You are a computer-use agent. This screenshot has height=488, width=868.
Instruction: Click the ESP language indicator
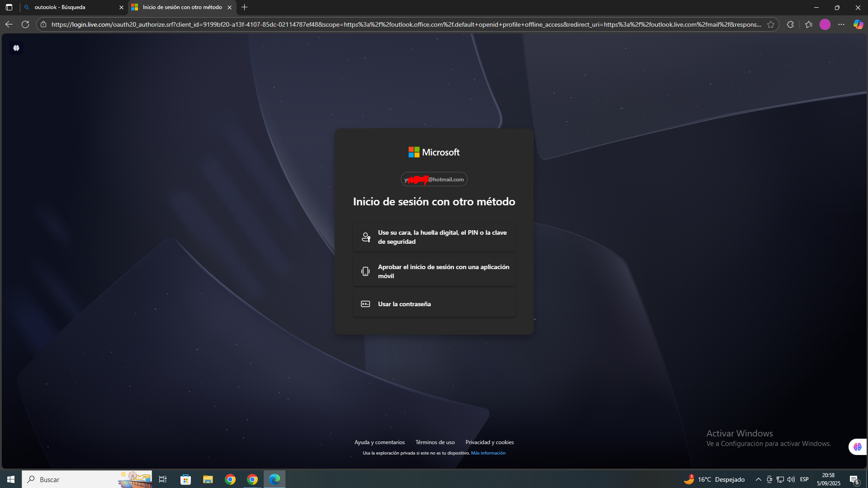pos(804,479)
